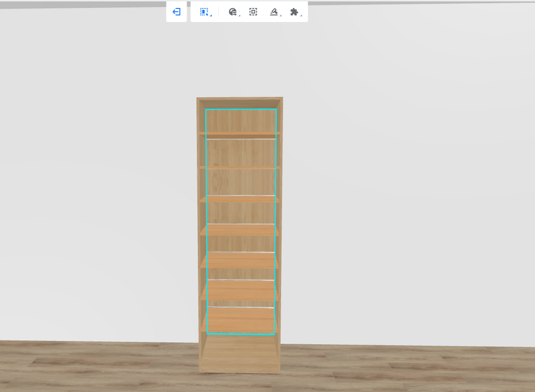This screenshot has height=392, width=535.
Task: Select the lowest shelf board inside cyan outline
Action: [x=240, y=320]
